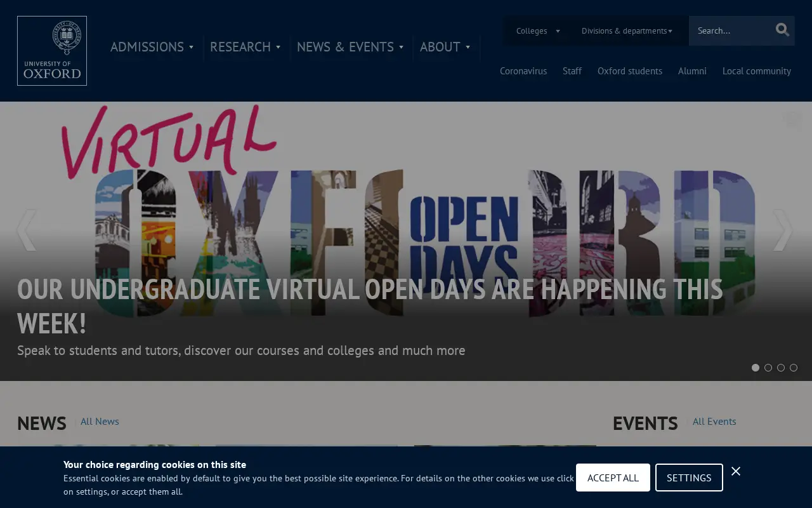Click the search magnifier icon
This screenshot has width=812, height=508.
click(x=782, y=30)
